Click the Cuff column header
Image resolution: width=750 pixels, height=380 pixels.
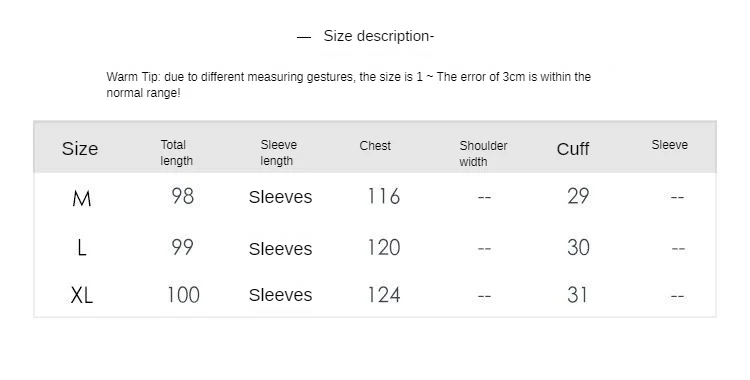(x=573, y=149)
